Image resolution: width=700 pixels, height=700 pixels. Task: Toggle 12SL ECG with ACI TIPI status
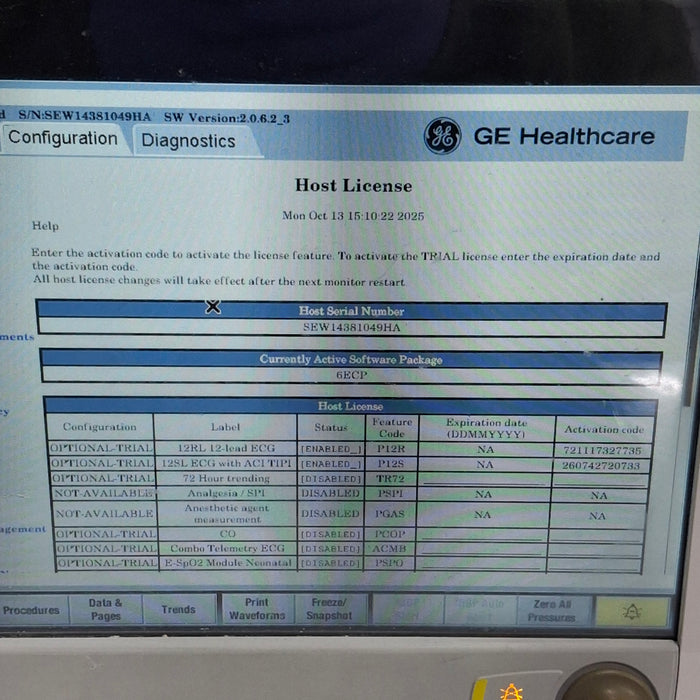pos(331,464)
